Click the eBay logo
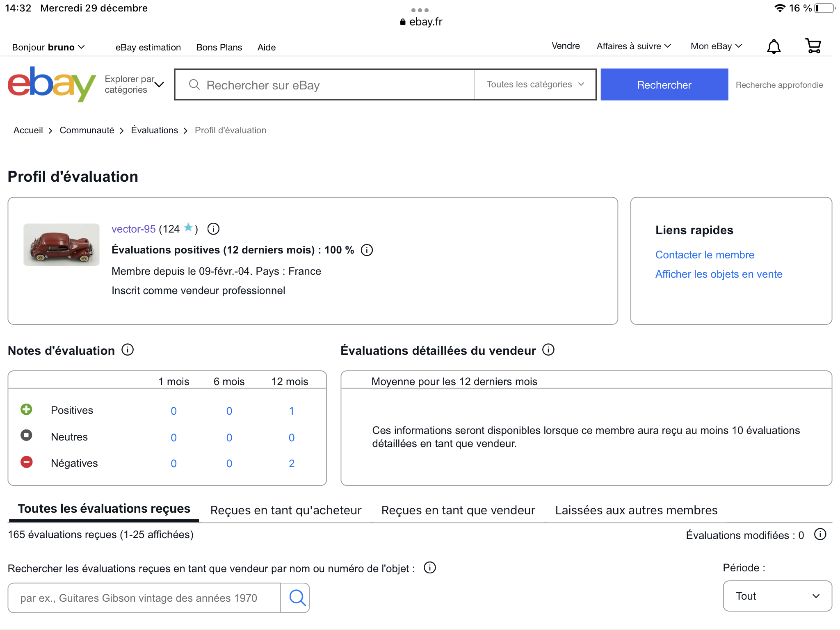Screen dimensions: 840x630 [x=52, y=84]
